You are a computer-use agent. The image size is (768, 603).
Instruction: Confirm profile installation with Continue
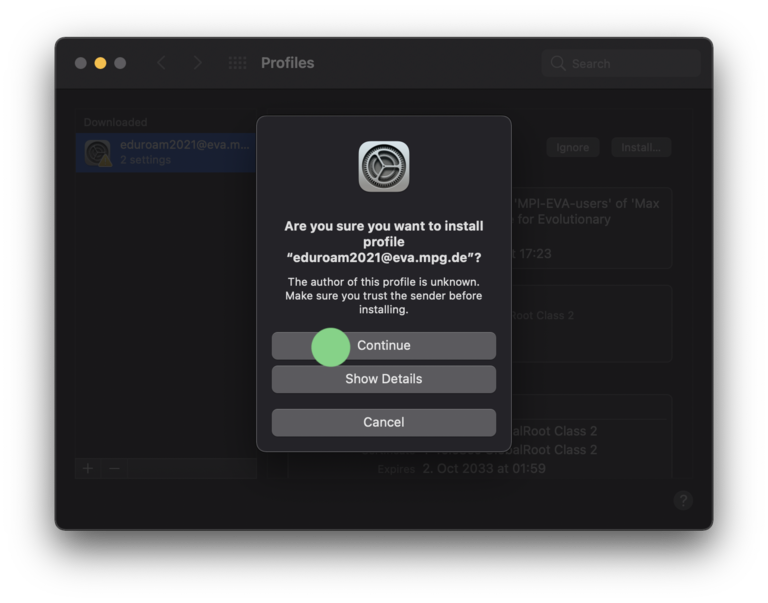pyautogui.click(x=384, y=345)
